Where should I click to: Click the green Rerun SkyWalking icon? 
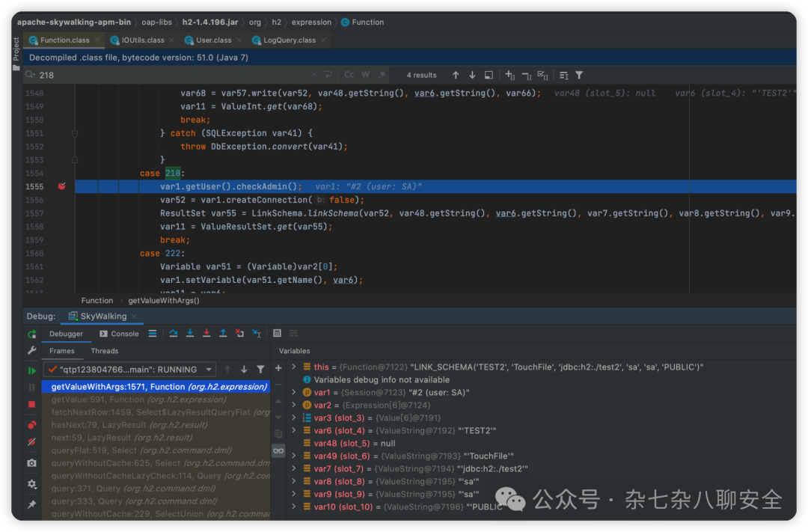coord(32,334)
